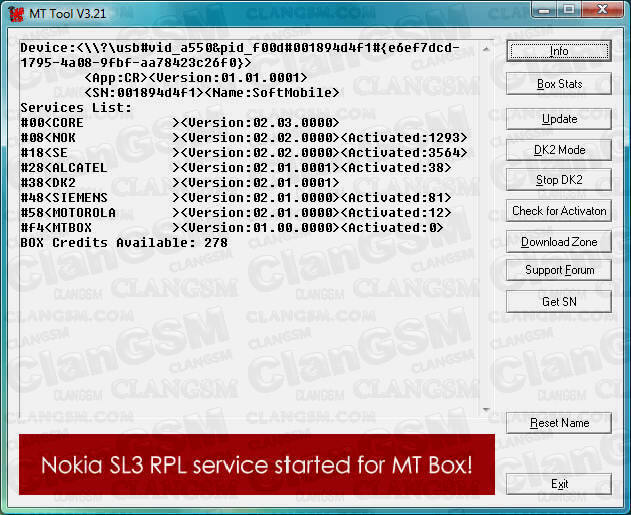Viewport: 631px width, 515px height.
Task: Activate DK2 Mode
Action: 559,150
